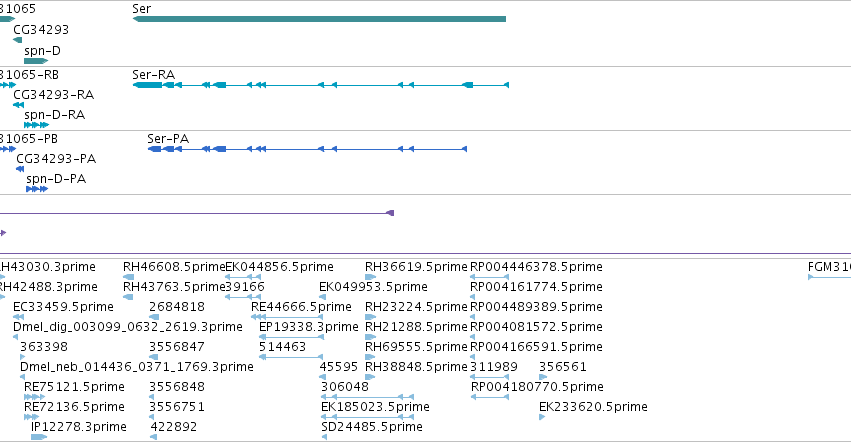851x442 pixels.
Task: Click the purple arrowhead on long feature line
Action: [x=390, y=213]
